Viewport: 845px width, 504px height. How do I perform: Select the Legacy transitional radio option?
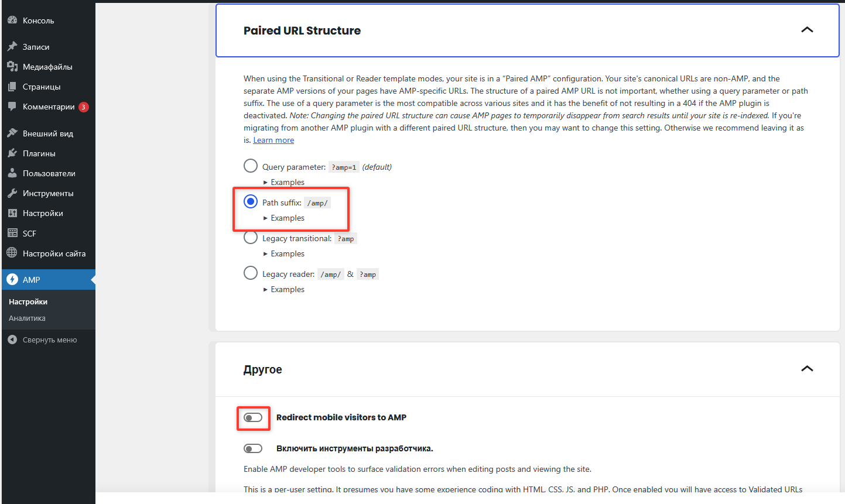click(x=251, y=238)
